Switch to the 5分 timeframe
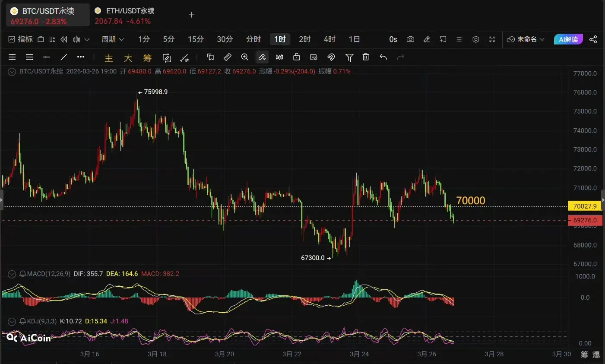This screenshot has width=605, height=364. tap(169, 39)
